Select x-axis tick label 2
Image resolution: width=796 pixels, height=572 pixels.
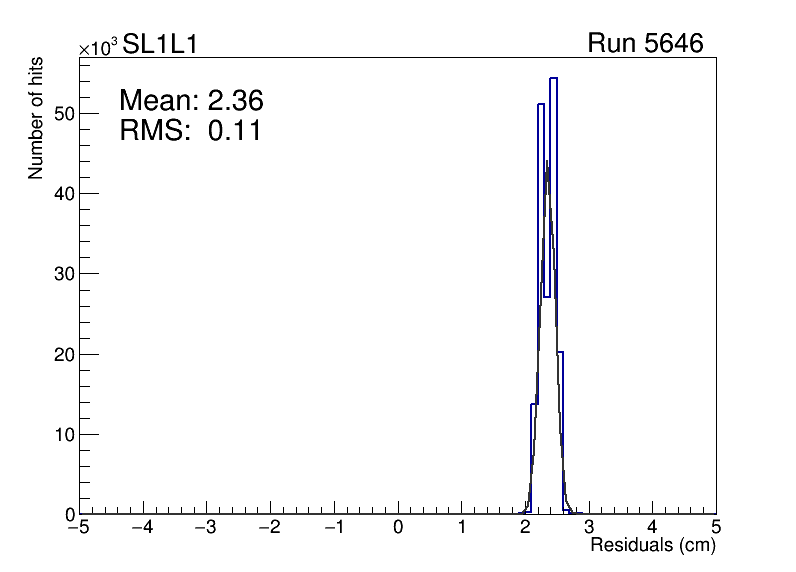click(526, 527)
